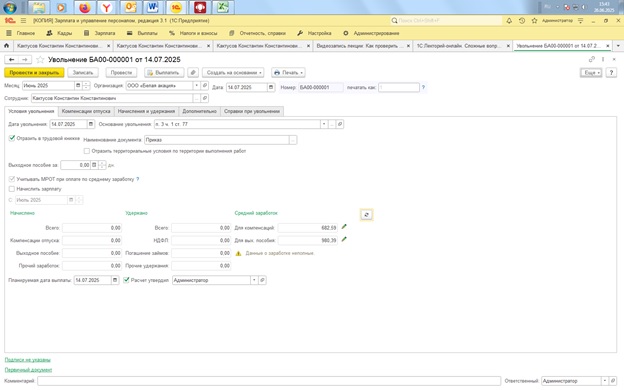Viewport: 624px width, 390px height.
Task: Enable Отразить территориальные условия checkbox
Action: point(87,151)
